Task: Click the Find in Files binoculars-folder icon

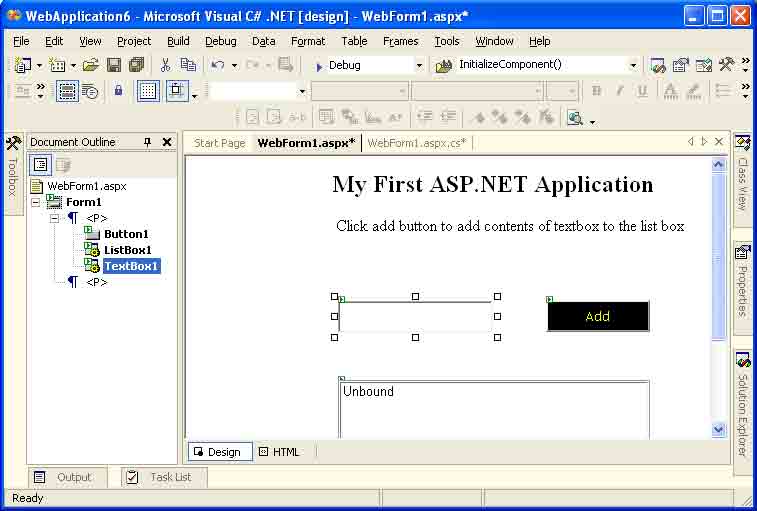Action: (444, 65)
